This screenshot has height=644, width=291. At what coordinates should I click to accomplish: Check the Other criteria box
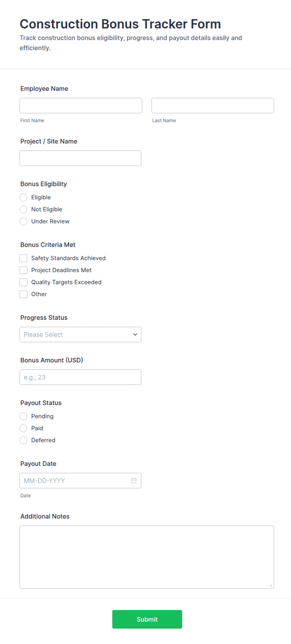pyautogui.click(x=23, y=294)
